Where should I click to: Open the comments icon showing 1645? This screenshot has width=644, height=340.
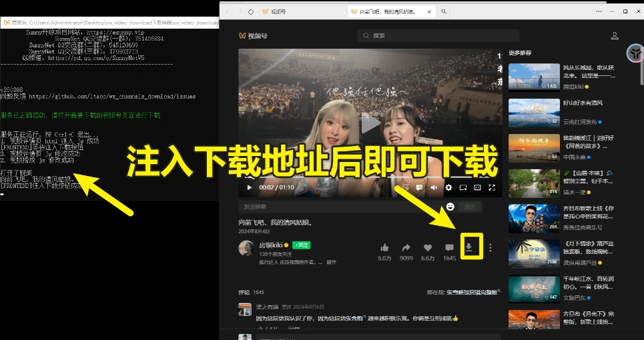point(449,247)
